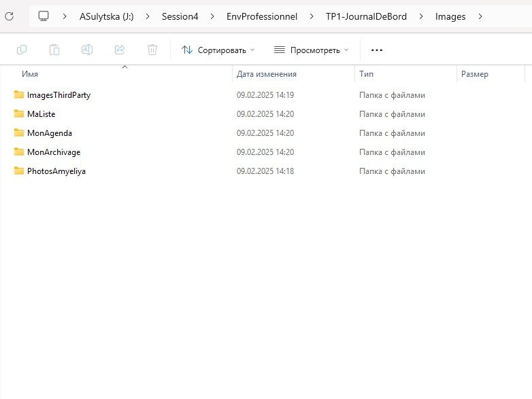Screen dimensions: 532x399
Task: Click the Delete trash bin icon
Action: coord(152,50)
